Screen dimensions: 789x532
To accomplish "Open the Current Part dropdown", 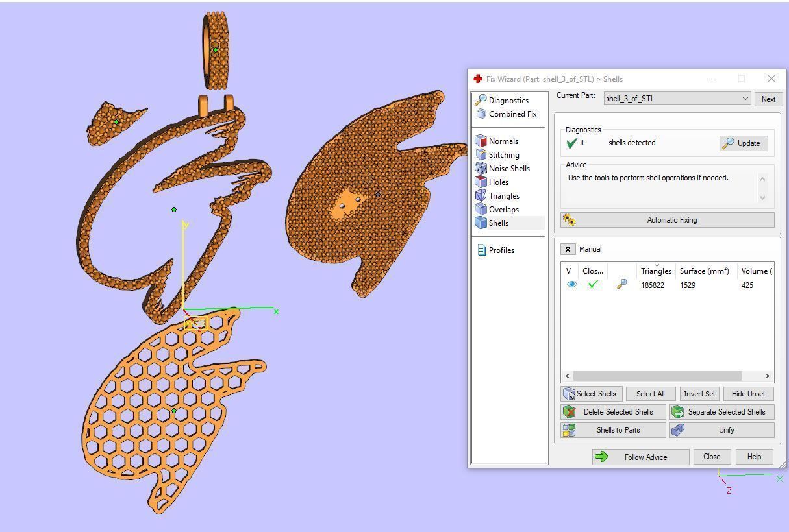I will coord(677,99).
